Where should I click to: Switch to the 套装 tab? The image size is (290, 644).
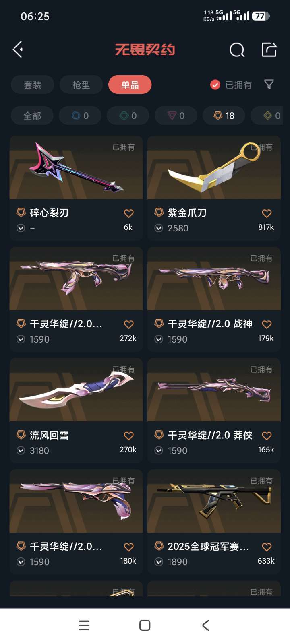pos(32,85)
